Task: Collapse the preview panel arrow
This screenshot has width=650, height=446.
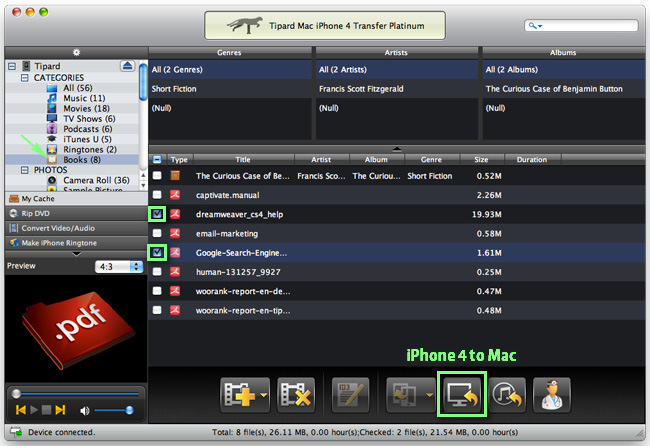Action: tap(76, 254)
